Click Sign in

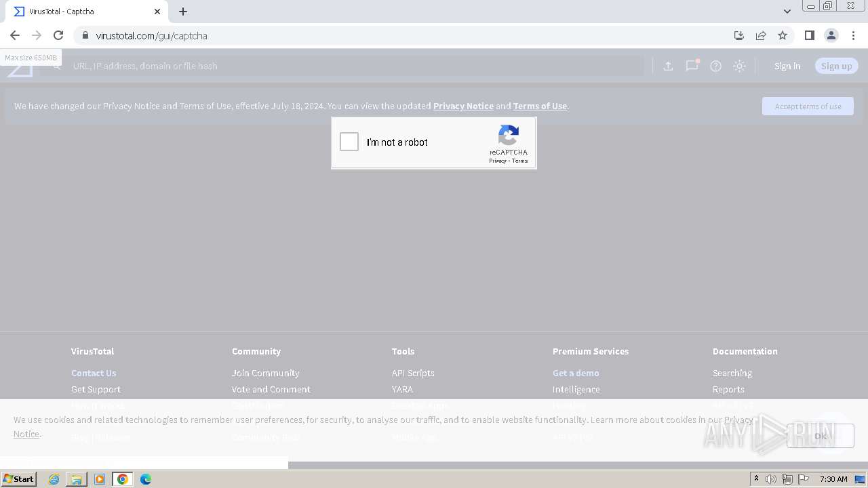tap(787, 66)
